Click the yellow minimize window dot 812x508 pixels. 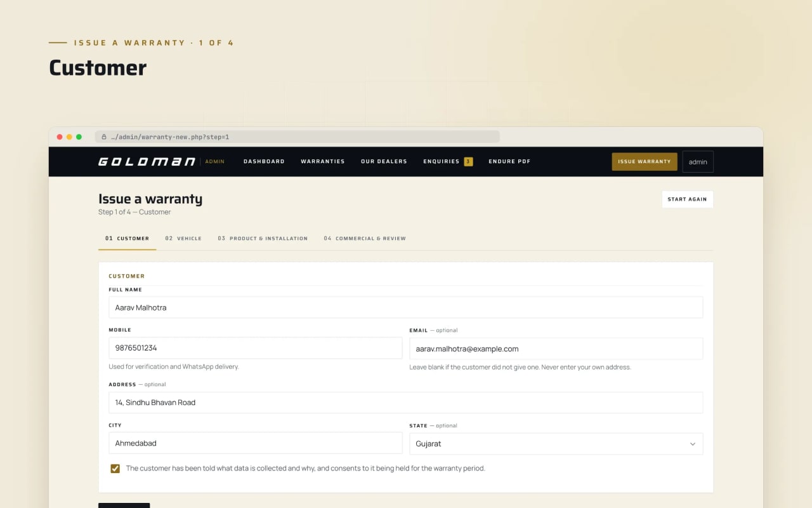pyautogui.click(x=69, y=137)
